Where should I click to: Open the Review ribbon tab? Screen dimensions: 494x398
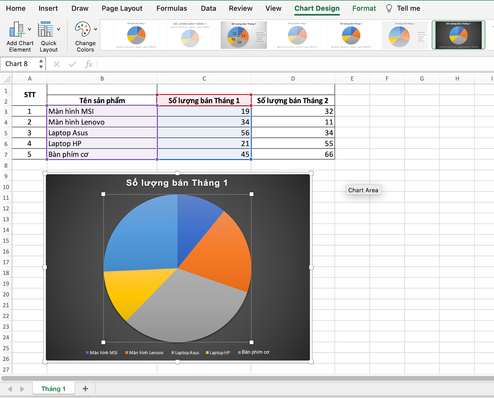[240, 8]
